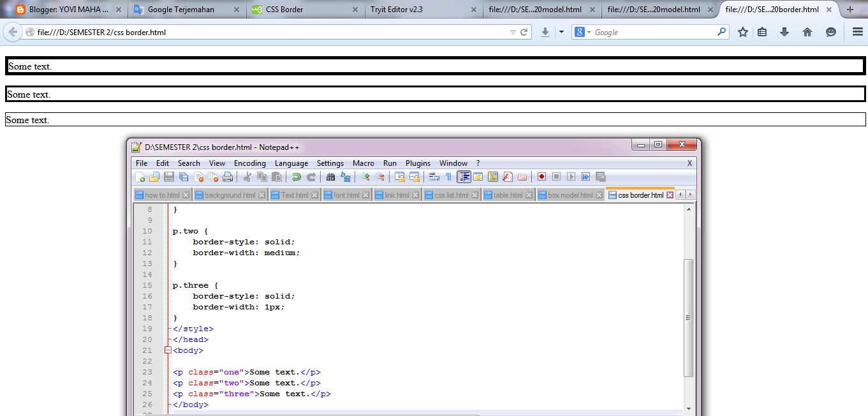Viewport: 868px width, 416px height.
Task: Click the Firefox downloads arrow icon
Action: tap(784, 32)
